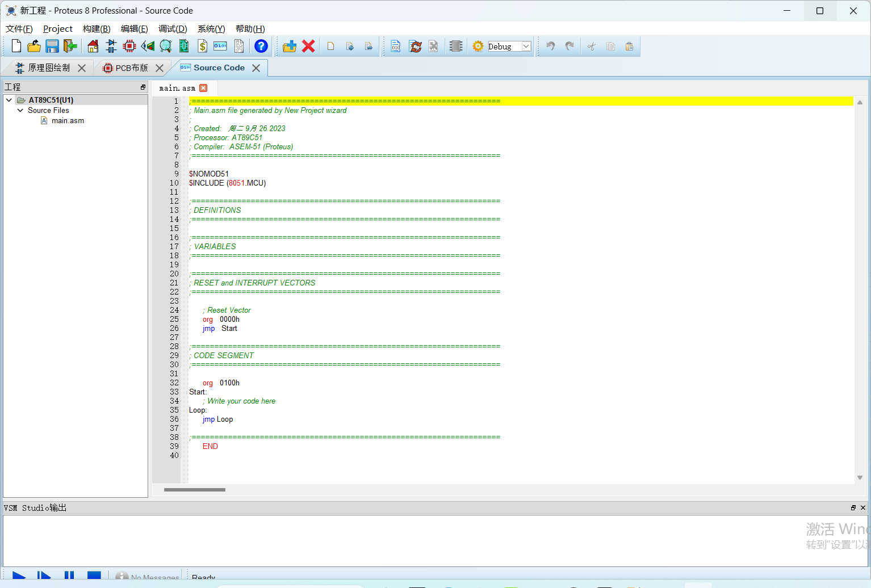This screenshot has height=588, width=871.
Task: Open the Bill of Materials dollar icon
Action: [x=202, y=46]
